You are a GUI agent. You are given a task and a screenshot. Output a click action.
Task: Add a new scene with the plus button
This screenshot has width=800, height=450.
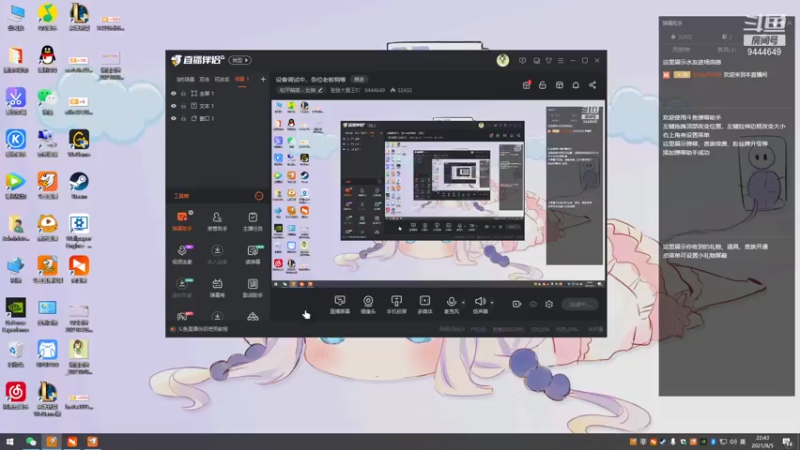[x=263, y=79]
